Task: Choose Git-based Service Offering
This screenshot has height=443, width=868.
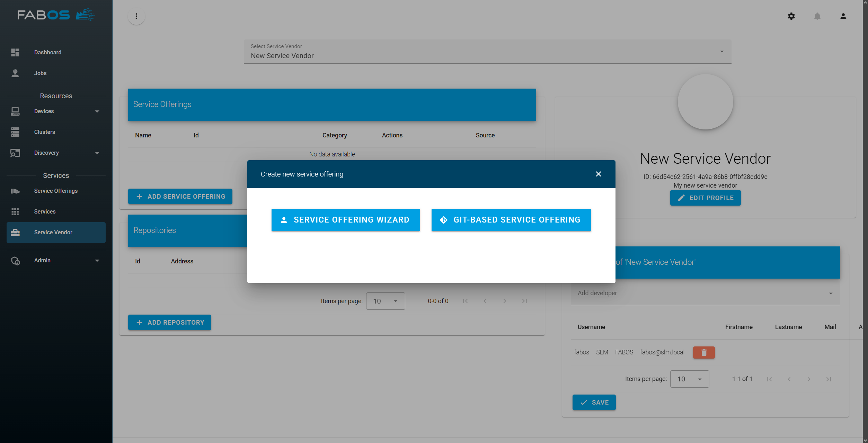Action: [511, 220]
